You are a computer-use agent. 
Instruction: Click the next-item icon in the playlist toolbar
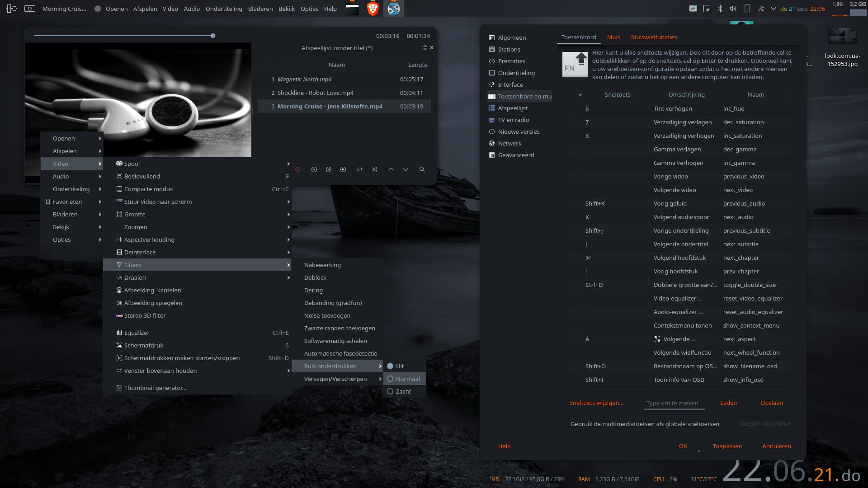click(x=343, y=169)
